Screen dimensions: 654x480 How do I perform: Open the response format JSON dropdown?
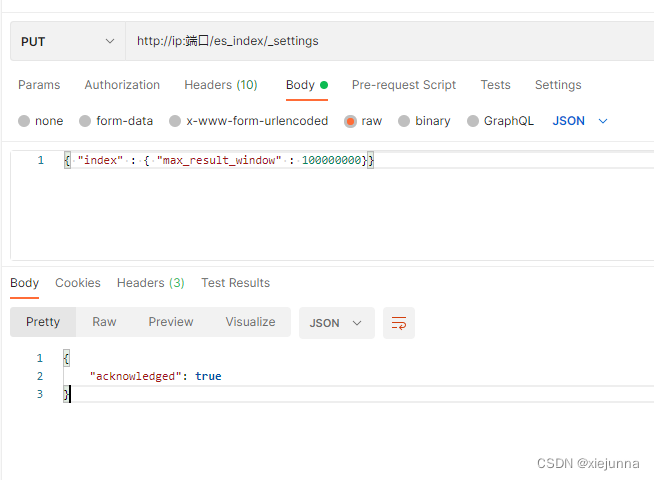[337, 323]
